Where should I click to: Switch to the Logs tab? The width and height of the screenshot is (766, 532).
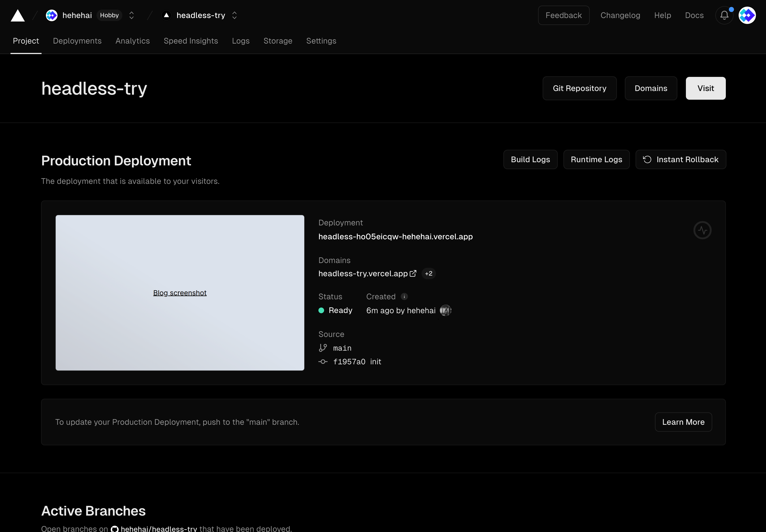[241, 41]
